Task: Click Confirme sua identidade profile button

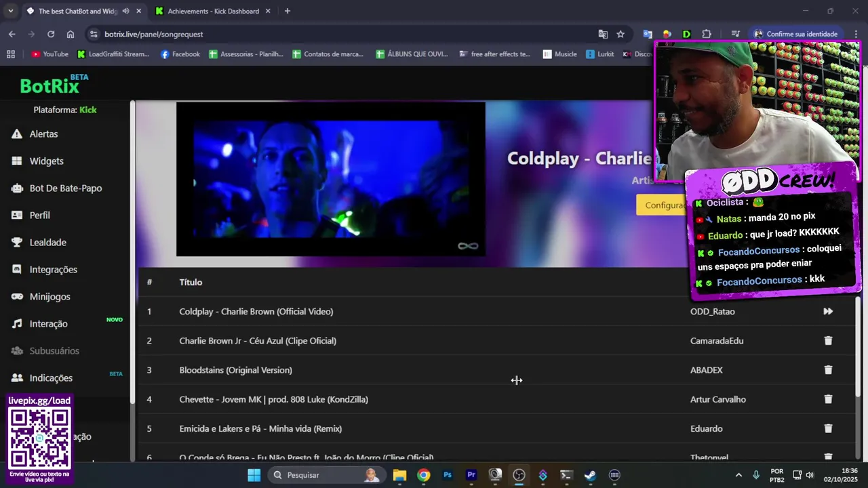Action: 795,34
